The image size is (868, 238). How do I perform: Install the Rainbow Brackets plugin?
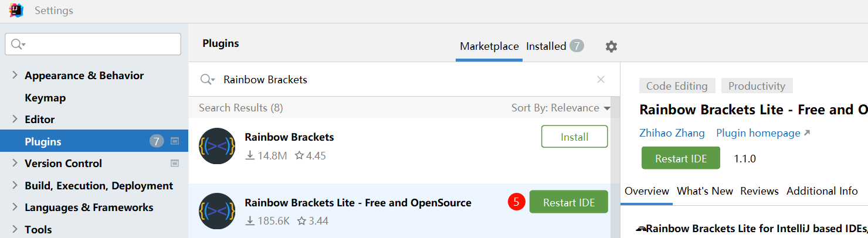tap(574, 137)
